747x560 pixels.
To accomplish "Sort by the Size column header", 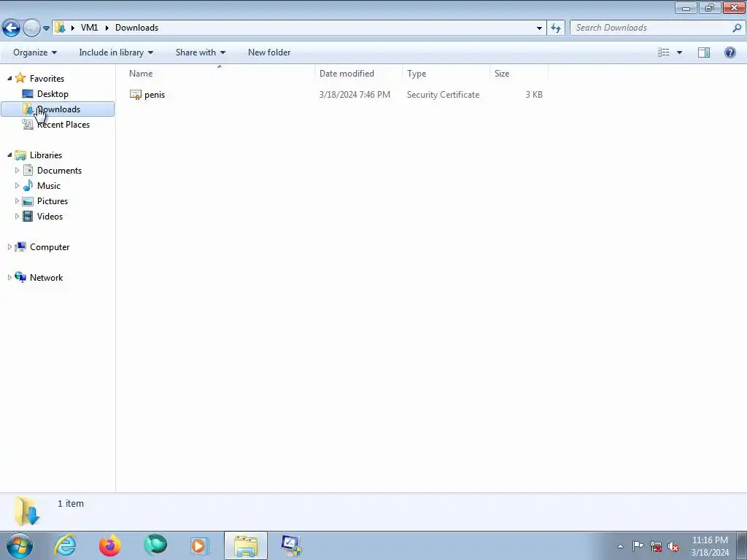I will pyautogui.click(x=519, y=74).
